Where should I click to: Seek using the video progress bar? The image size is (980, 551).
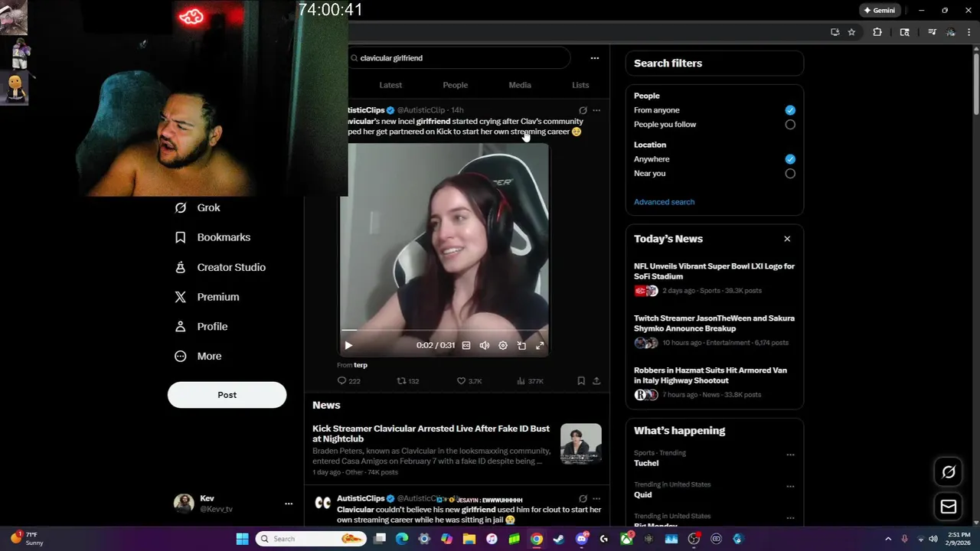pyautogui.click(x=444, y=331)
